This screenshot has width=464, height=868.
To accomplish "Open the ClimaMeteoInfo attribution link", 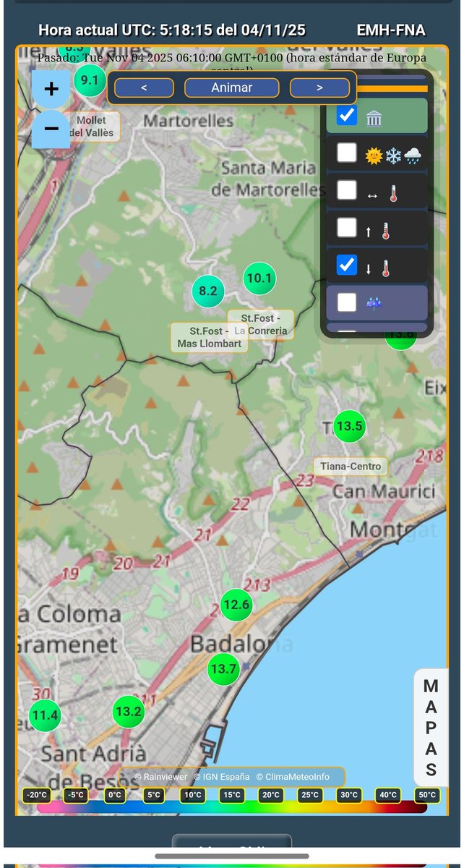I will click(x=293, y=777).
